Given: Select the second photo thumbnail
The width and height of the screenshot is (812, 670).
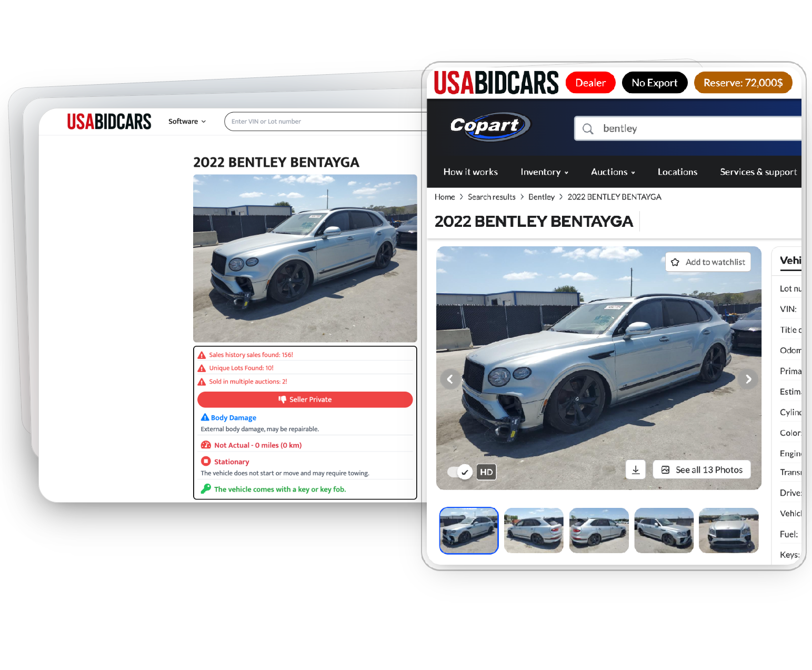Looking at the screenshot, I should [x=534, y=531].
